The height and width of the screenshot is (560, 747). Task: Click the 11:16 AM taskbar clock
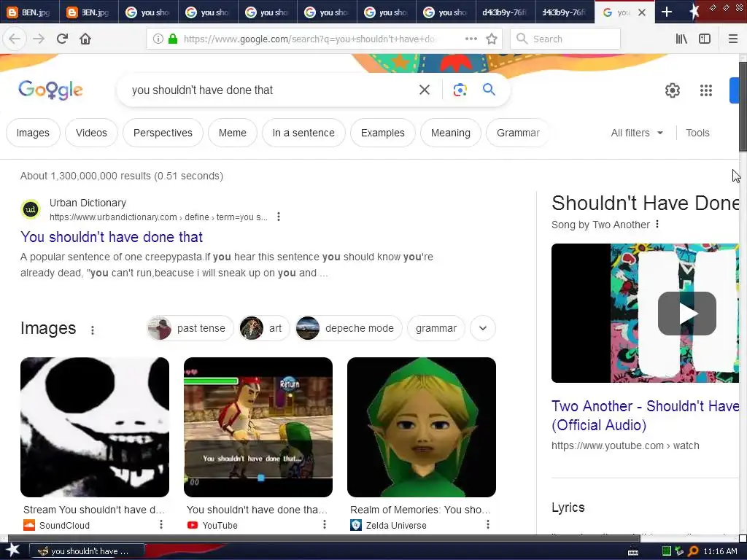pyautogui.click(x=720, y=551)
